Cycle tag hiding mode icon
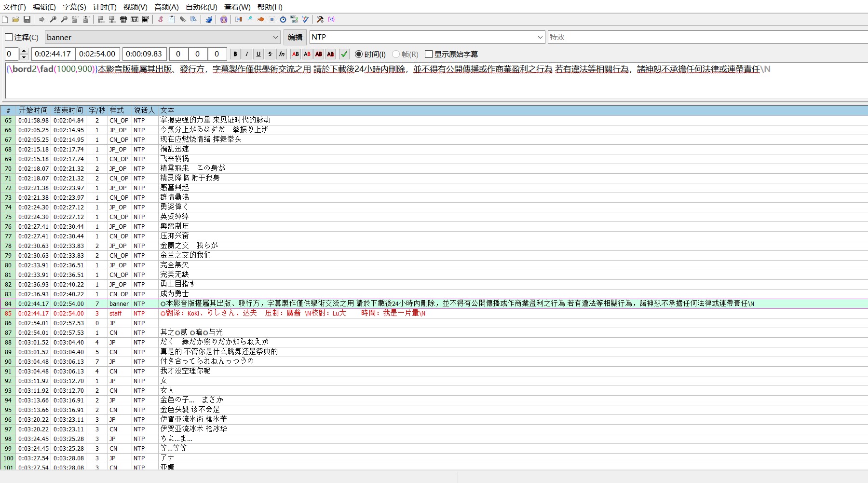 click(x=331, y=19)
